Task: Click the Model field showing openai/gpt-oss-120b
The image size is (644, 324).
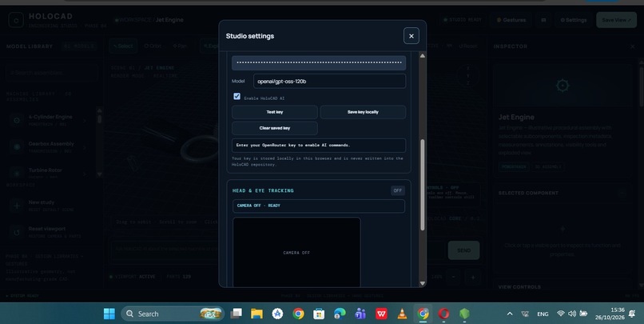Action: (329, 81)
